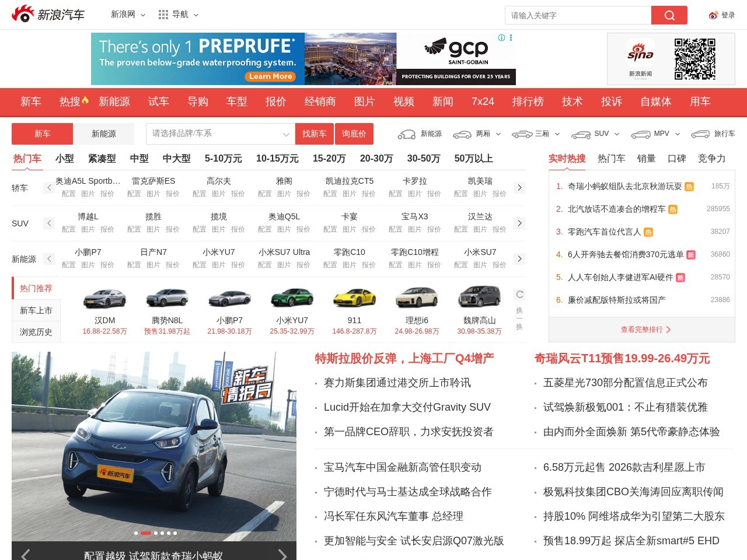Screen dimensions: 747x560
Task: Open the brand/series selection dropdown
Action: pyautogui.click(x=220, y=134)
